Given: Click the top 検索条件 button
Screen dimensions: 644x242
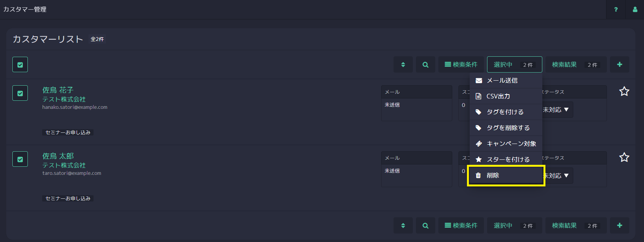Looking at the screenshot, I should 461,64.
